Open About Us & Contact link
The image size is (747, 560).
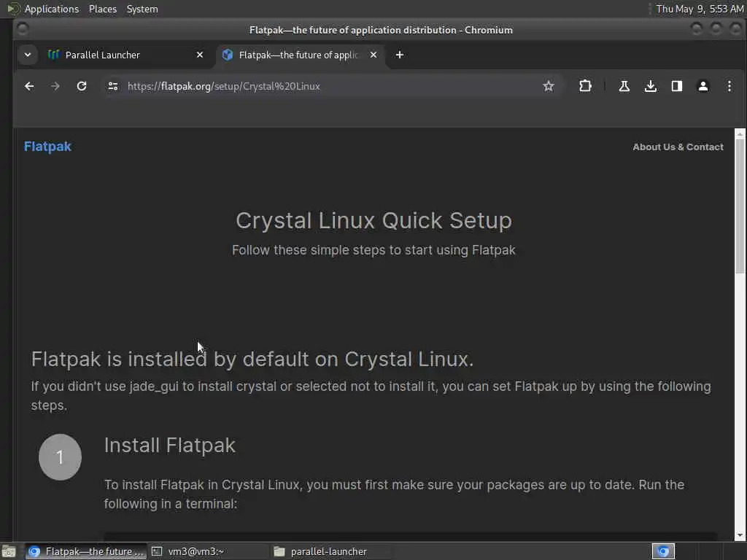678,147
